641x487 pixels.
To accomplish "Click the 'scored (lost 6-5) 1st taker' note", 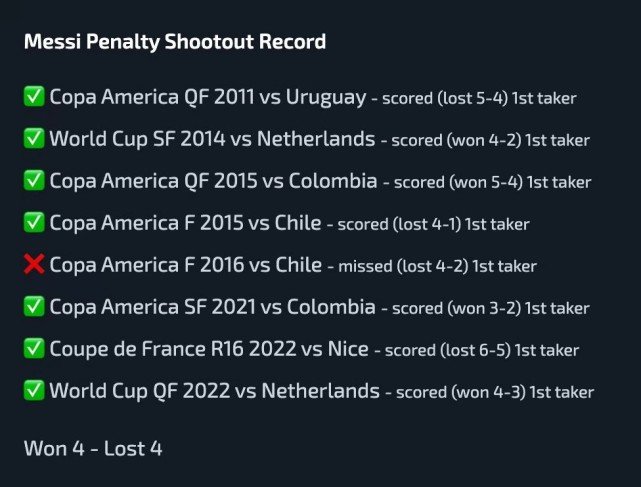I will [x=482, y=350].
